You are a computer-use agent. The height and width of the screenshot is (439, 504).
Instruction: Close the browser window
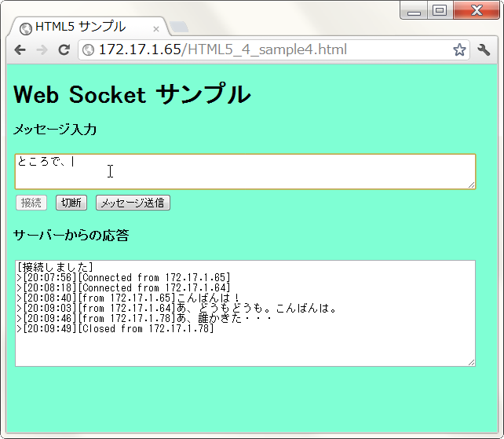(477, 11)
